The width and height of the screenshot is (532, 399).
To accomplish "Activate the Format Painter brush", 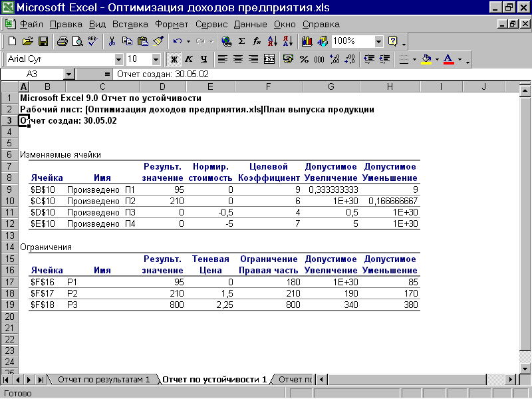I will 158,41.
